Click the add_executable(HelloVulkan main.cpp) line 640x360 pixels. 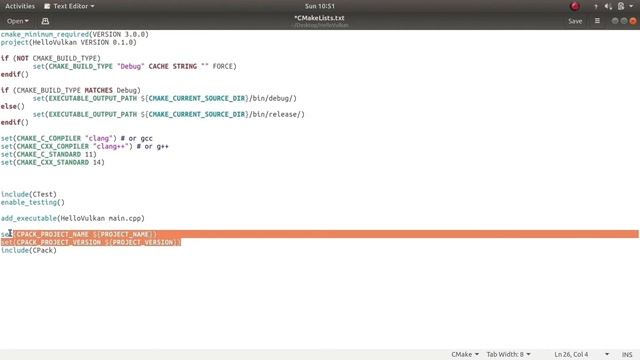click(x=73, y=218)
